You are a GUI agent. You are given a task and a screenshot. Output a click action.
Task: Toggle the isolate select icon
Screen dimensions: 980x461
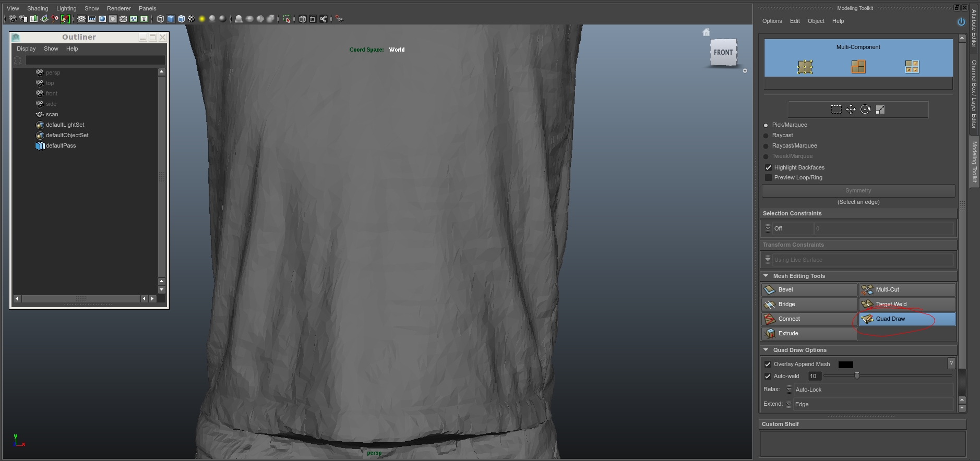[286, 19]
